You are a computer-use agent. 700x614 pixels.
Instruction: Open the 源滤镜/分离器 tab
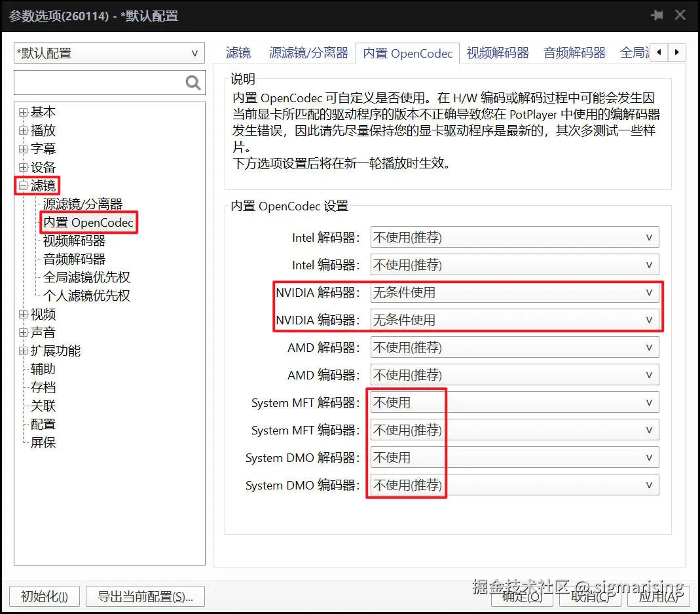[x=308, y=52]
